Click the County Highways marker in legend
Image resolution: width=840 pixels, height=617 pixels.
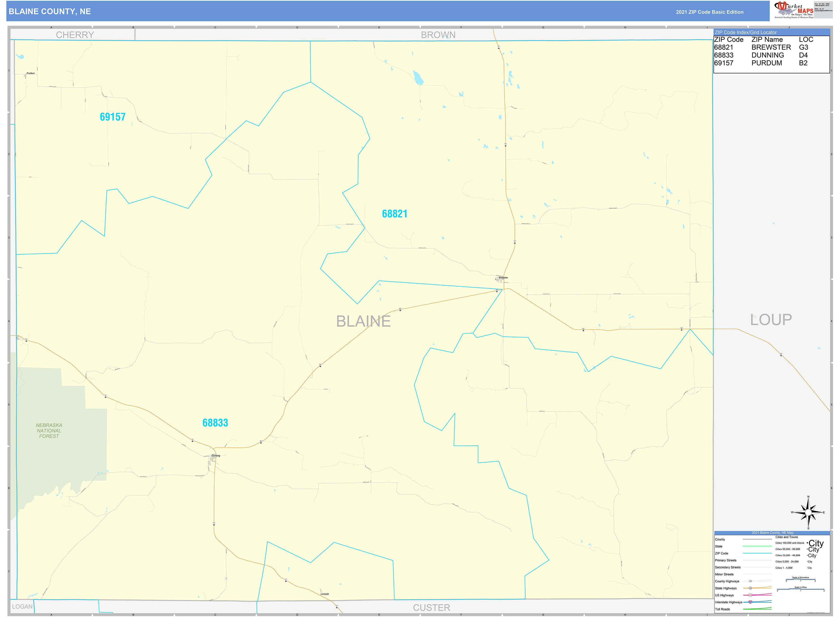750,581
